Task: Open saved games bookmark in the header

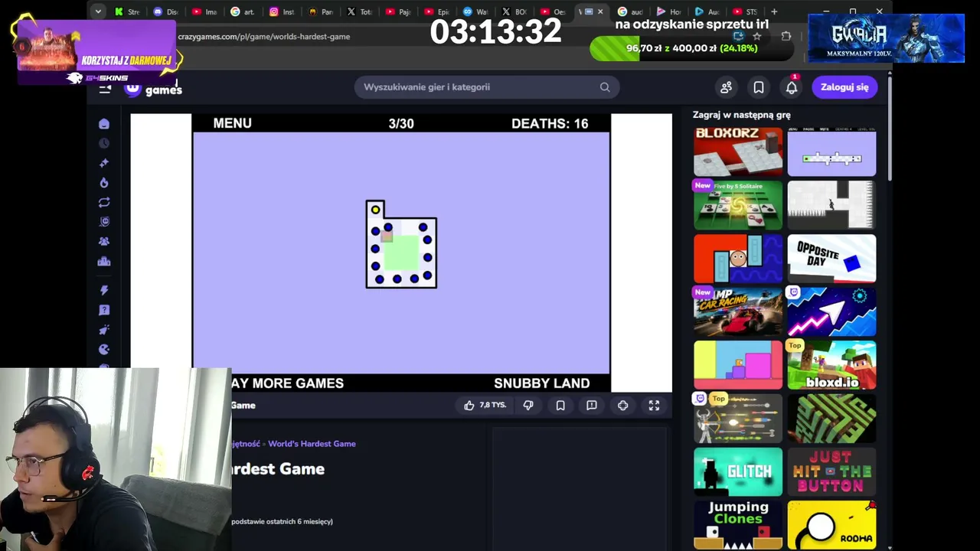Action: click(x=759, y=87)
